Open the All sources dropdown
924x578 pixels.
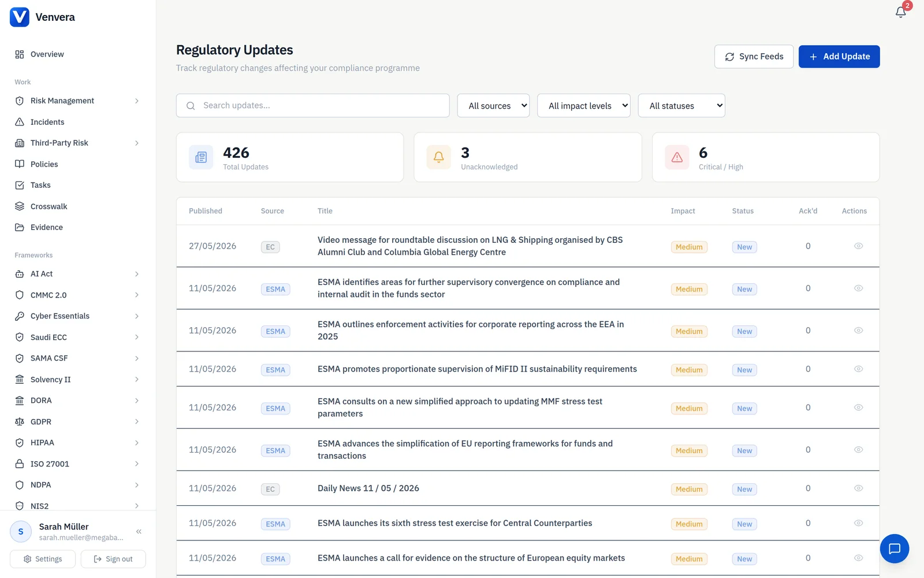493,106
